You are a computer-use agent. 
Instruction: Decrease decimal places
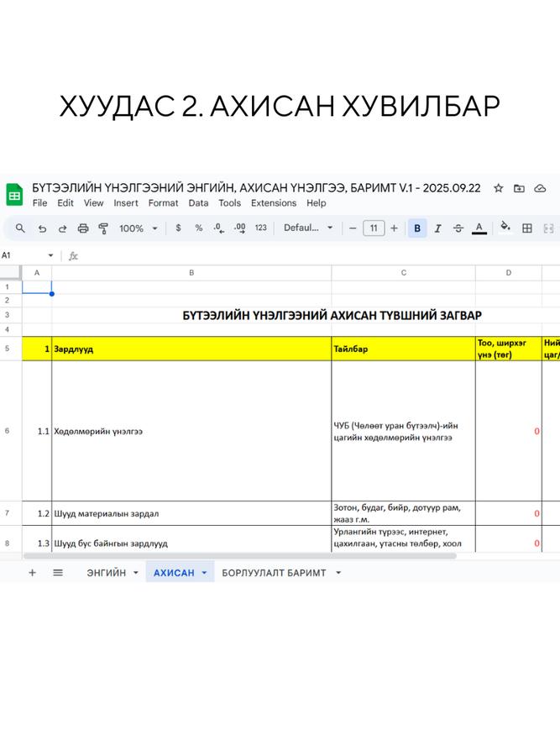[x=219, y=228]
